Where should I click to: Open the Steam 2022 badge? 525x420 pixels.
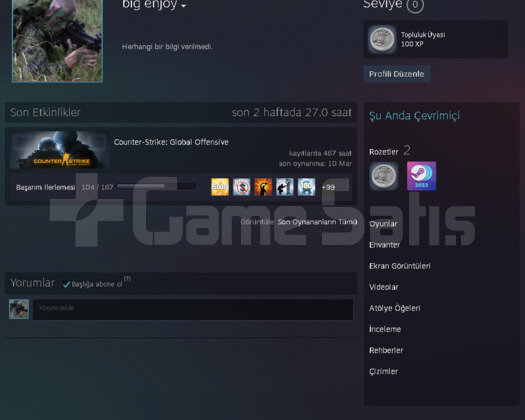pos(421,176)
